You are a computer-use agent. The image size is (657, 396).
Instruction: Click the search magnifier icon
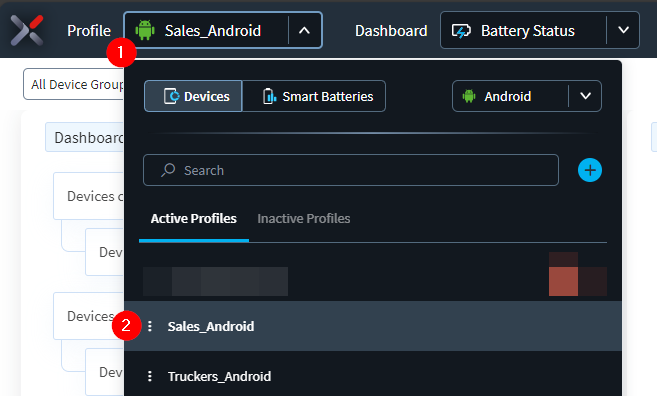(x=168, y=170)
